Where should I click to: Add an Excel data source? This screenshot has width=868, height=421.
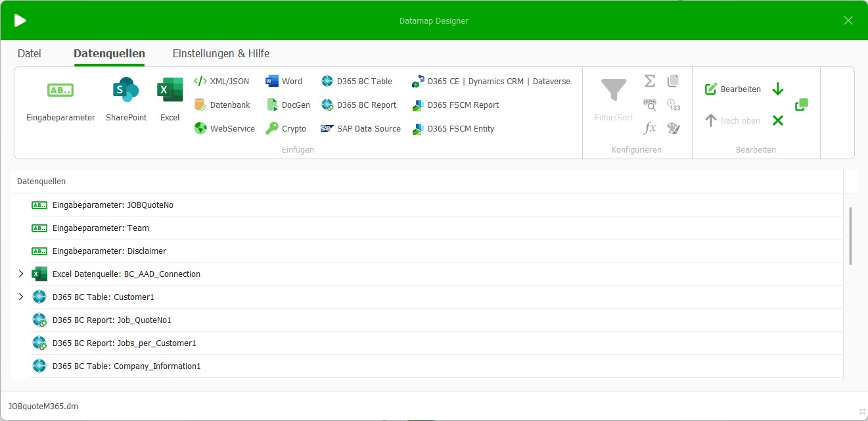point(170,97)
